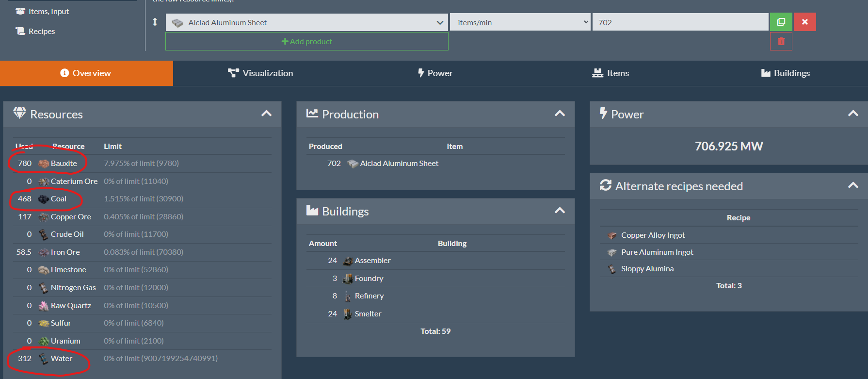Click the Caterium Ore icon
This screenshot has height=379, width=868.
click(x=44, y=181)
